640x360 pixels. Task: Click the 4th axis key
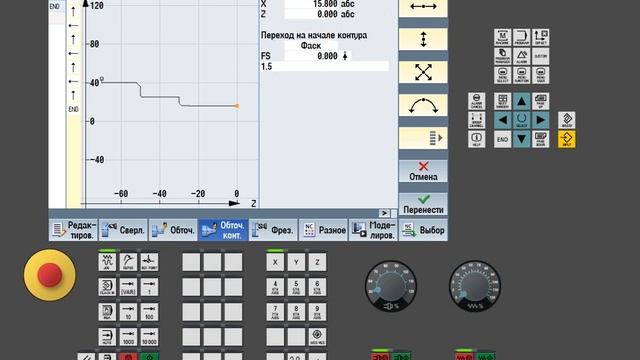pyautogui.click(x=275, y=287)
